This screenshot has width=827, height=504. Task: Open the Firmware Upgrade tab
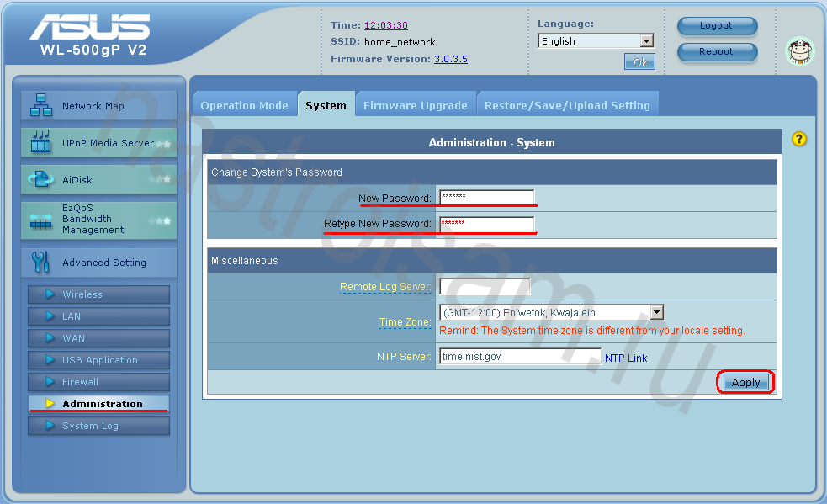tap(415, 105)
